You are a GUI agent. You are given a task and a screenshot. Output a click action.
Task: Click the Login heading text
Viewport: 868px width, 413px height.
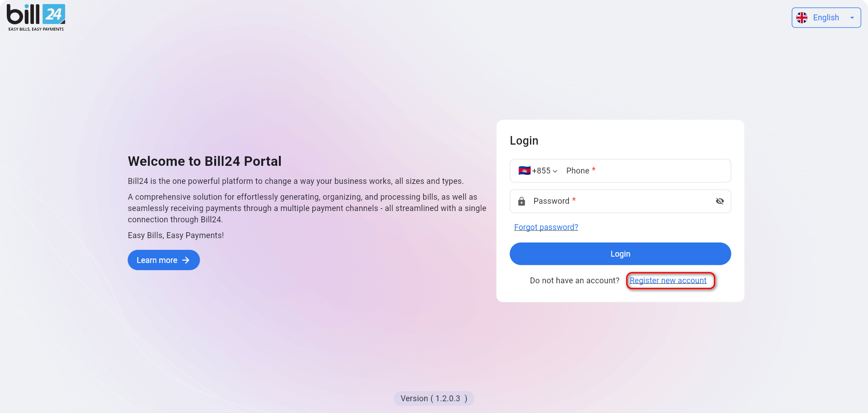coord(524,141)
